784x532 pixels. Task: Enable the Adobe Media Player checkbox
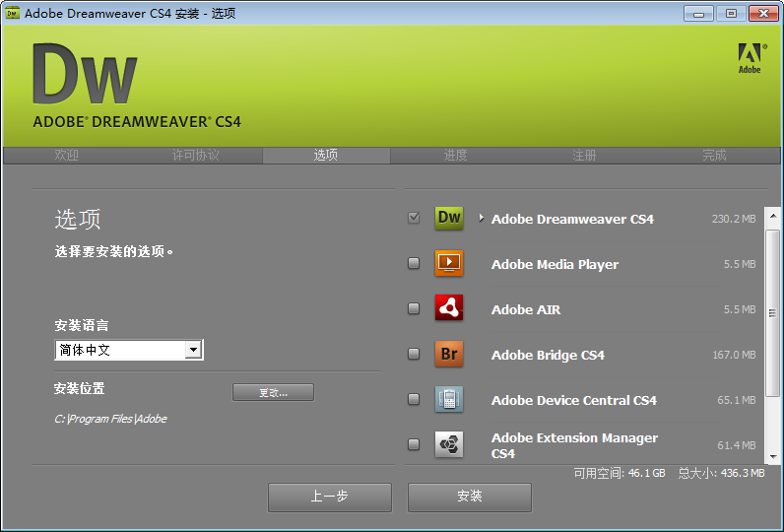[414, 263]
